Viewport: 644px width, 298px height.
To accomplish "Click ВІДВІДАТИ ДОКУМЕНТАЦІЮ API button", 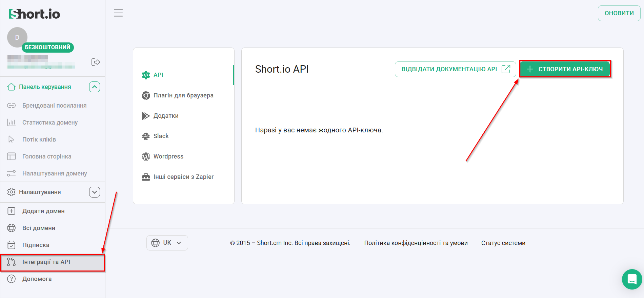I will pos(456,69).
